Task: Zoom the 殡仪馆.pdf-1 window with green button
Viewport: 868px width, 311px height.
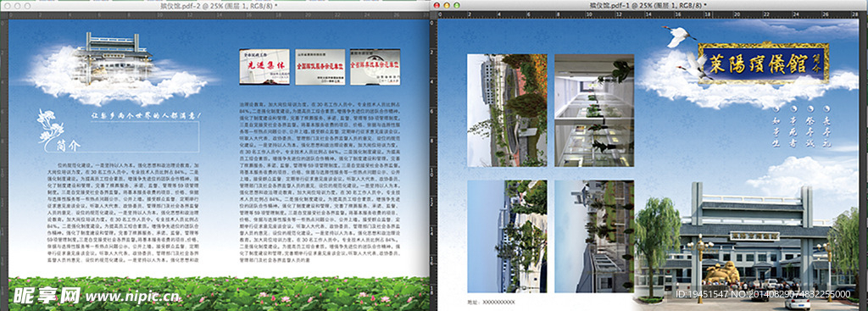Action: pos(457,5)
